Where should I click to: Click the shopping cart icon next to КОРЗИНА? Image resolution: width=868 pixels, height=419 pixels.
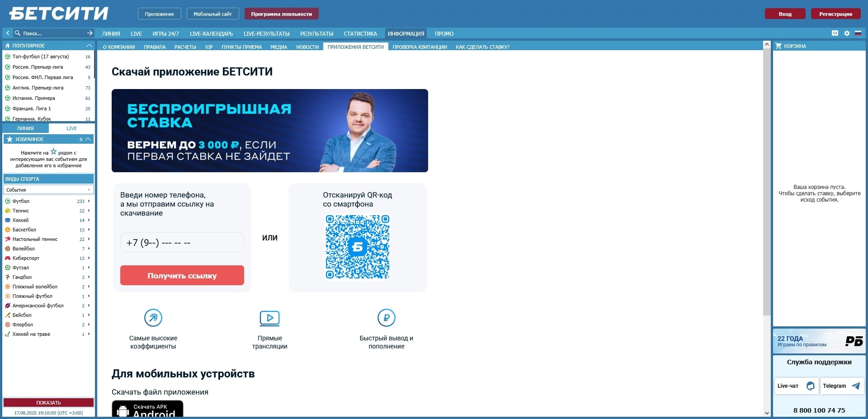(x=778, y=46)
